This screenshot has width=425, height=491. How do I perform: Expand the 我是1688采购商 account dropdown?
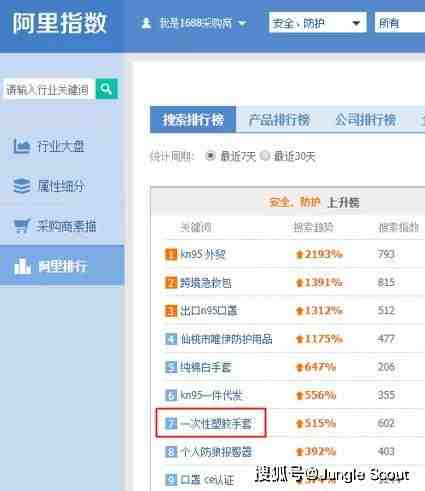(243, 23)
